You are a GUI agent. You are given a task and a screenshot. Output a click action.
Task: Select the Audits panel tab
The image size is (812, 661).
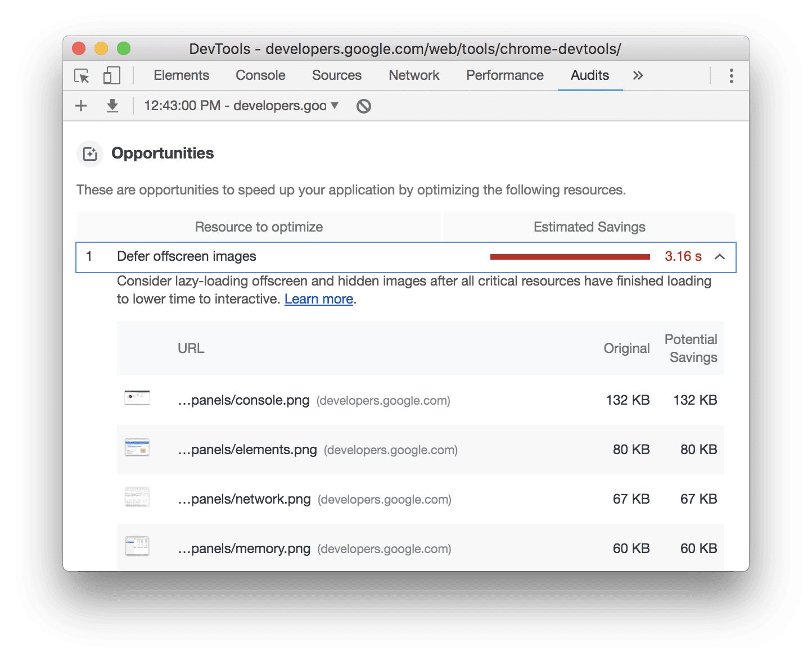pos(589,75)
